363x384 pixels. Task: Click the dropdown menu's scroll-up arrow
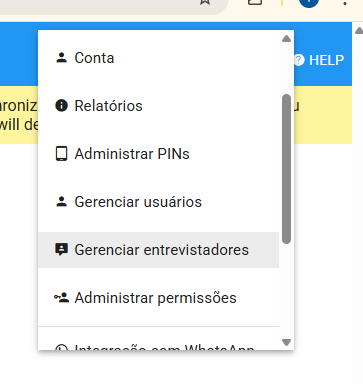pyautogui.click(x=286, y=39)
